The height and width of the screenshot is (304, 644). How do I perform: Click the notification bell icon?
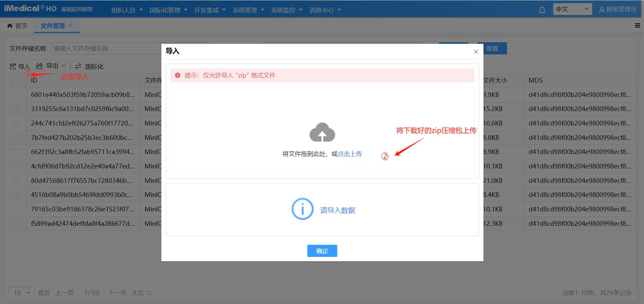point(542,10)
